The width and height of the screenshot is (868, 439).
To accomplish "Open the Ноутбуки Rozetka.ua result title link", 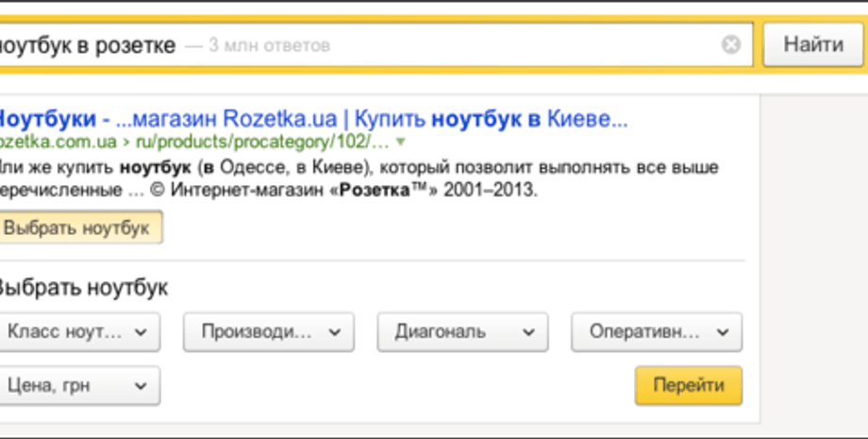I will (x=311, y=120).
